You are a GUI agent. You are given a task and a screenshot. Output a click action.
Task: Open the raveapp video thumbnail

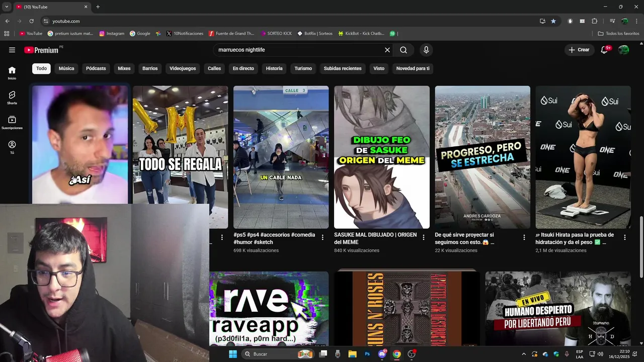[269, 309]
